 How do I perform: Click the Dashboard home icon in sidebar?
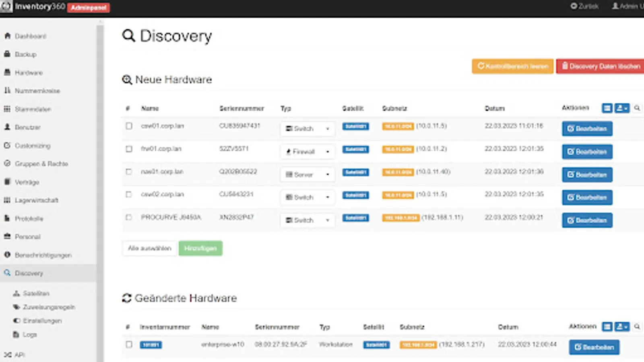coord(7,36)
